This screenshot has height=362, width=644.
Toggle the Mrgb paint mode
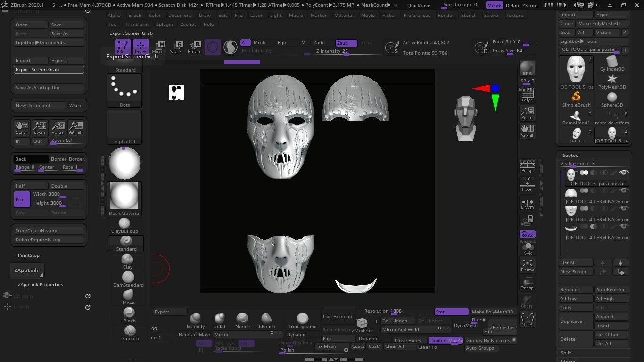(259, 43)
